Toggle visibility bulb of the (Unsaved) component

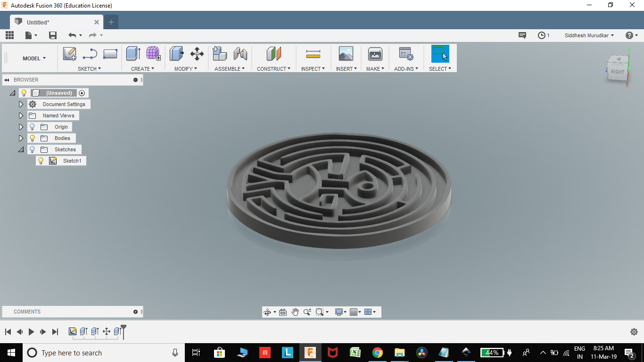[x=24, y=93]
